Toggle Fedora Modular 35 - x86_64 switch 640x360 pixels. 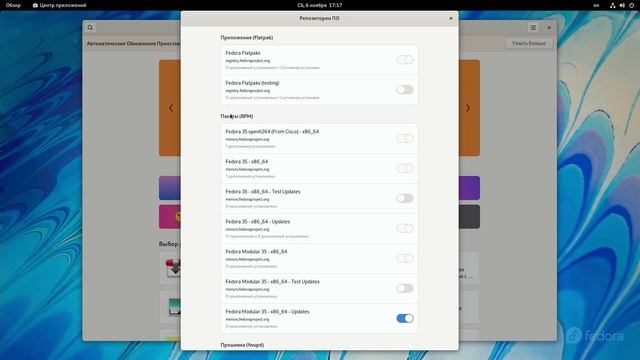(404, 258)
